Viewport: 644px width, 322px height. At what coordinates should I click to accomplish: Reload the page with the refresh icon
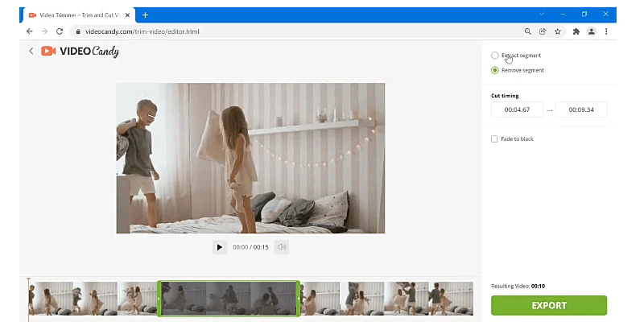[60, 31]
